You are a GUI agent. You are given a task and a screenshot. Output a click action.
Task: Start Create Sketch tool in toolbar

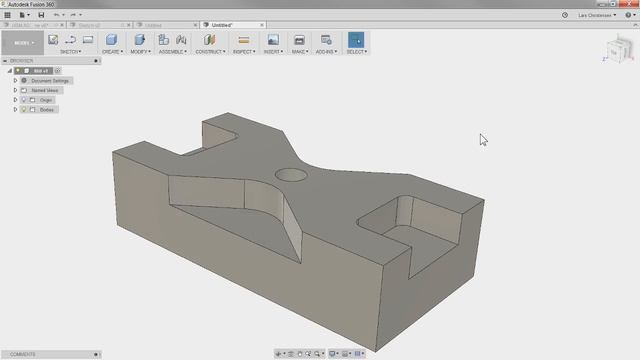pyautogui.click(x=53, y=40)
